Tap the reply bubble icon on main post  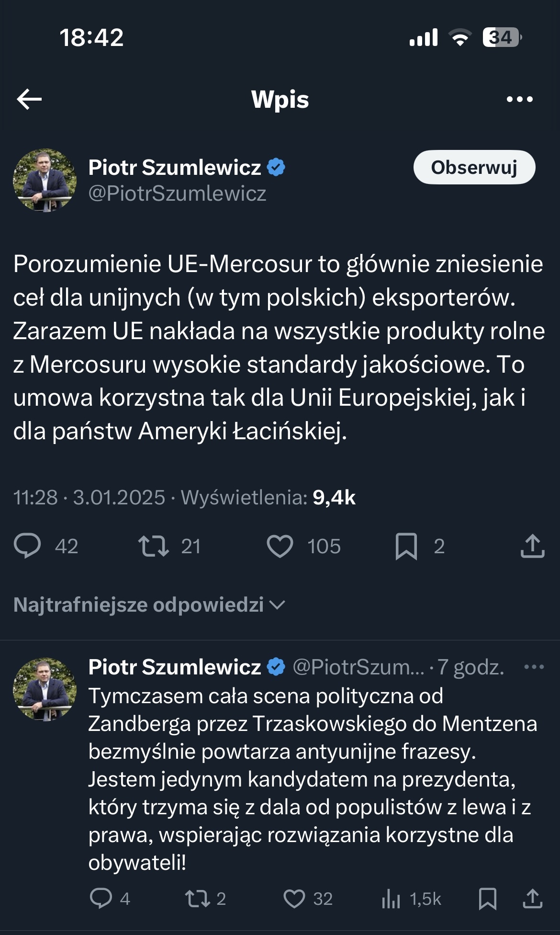coord(27,546)
